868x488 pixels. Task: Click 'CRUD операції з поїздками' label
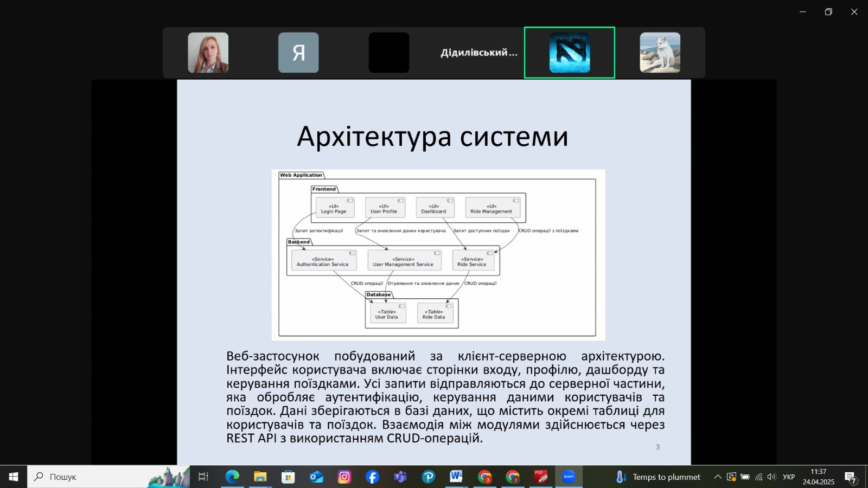click(548, 230)
